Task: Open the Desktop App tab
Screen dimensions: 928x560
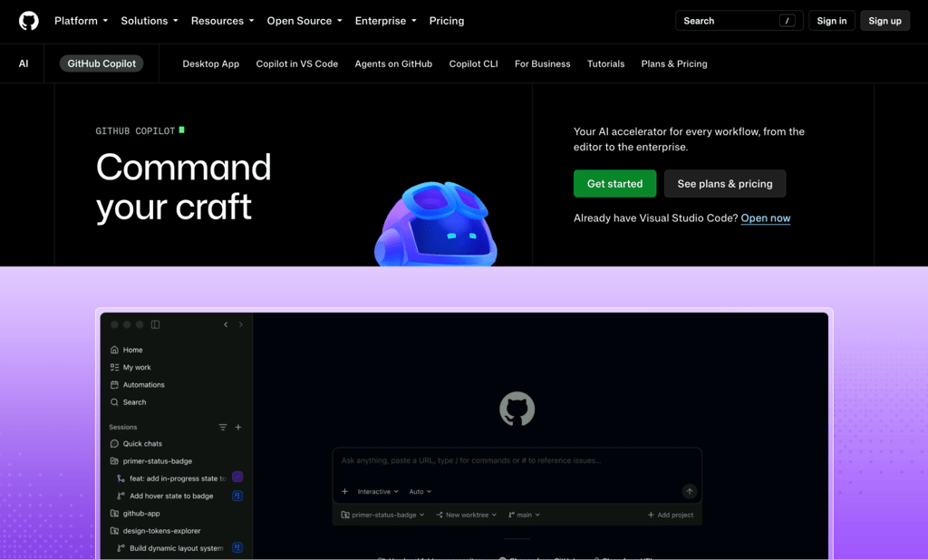Action: click(x=210, y=64)
